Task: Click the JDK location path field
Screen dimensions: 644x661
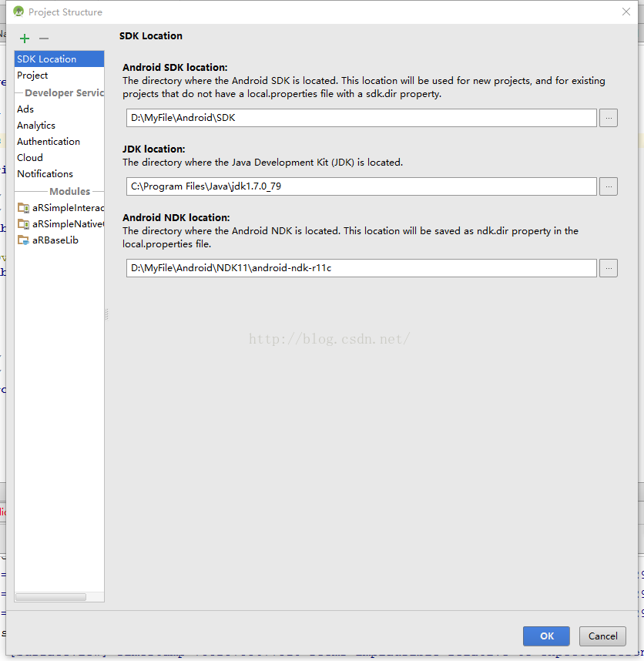Action: 361,186
